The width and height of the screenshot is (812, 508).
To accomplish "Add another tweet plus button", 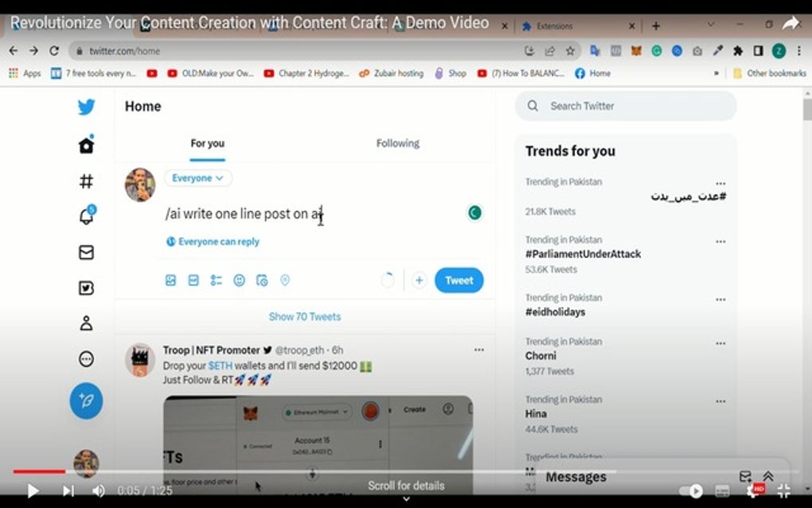I will [x=419, y=280].
